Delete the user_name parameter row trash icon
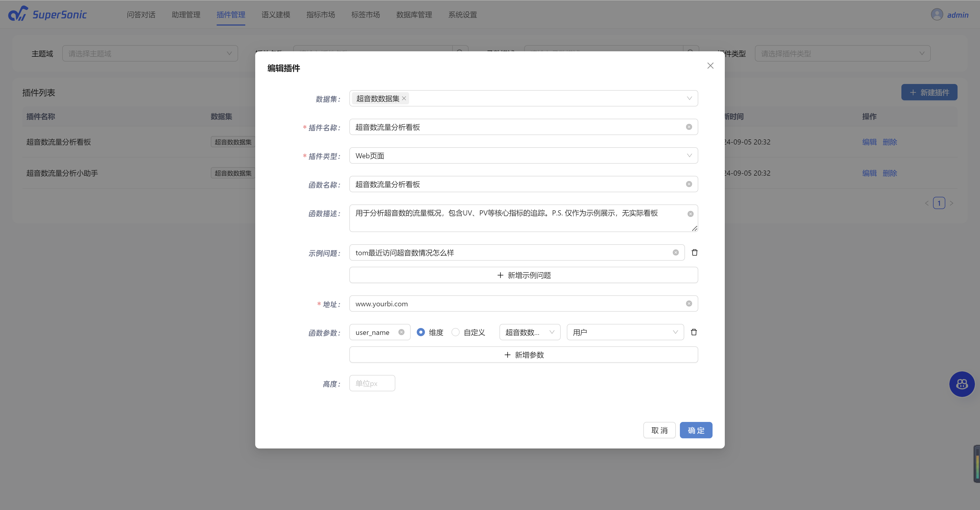 pos(694,332)
